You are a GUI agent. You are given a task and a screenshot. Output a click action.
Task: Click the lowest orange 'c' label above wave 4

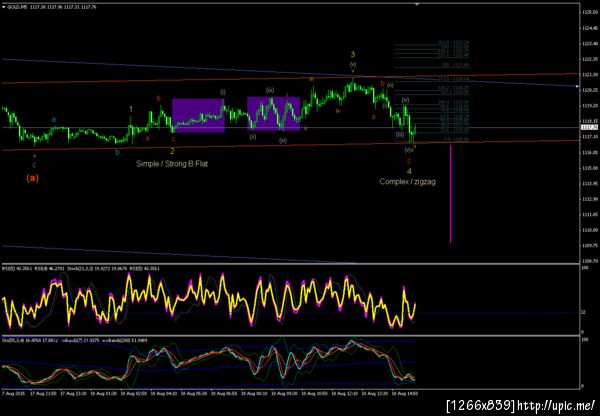click(409, 161)
